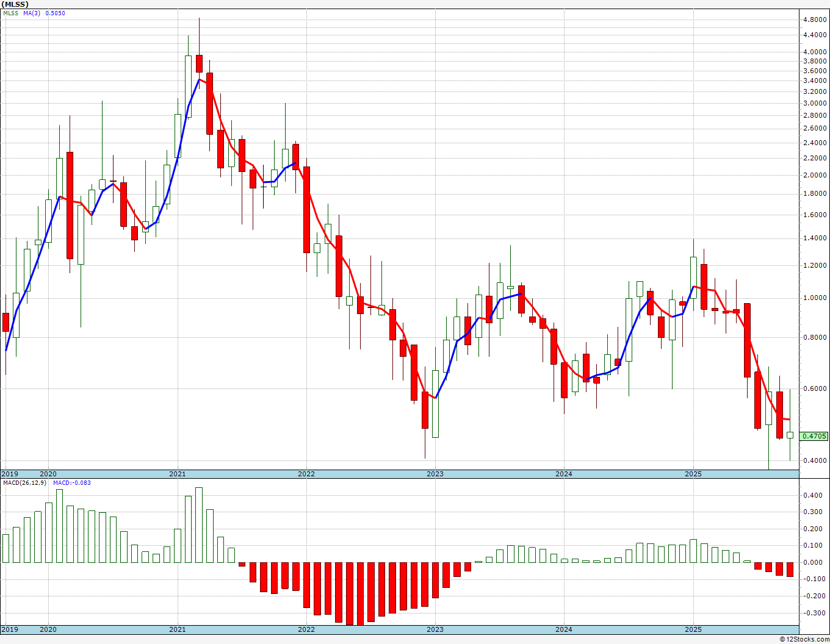This screenshot has width=830, height=644.
Task: Click the 3.4000 price axis label
Action: click(815, 80)
